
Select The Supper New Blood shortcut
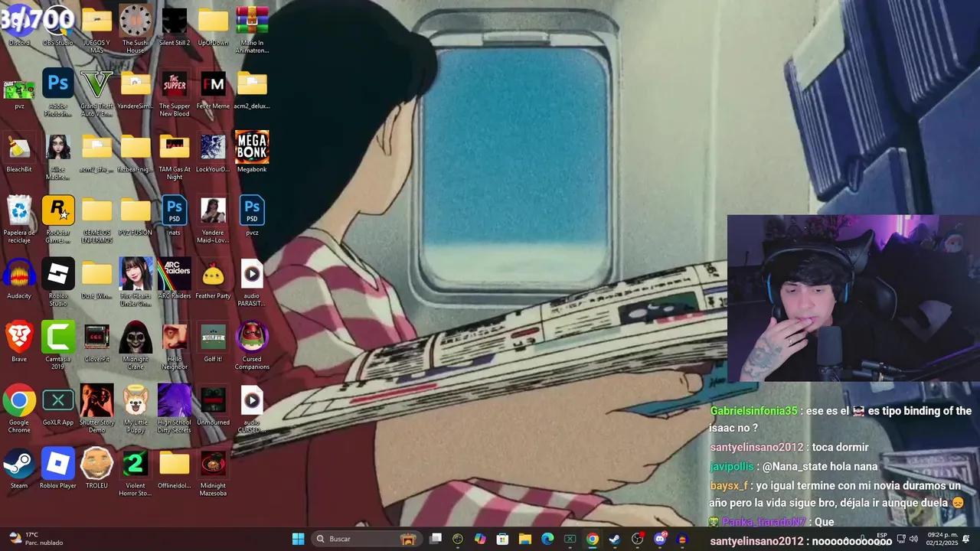click(175, 93)
